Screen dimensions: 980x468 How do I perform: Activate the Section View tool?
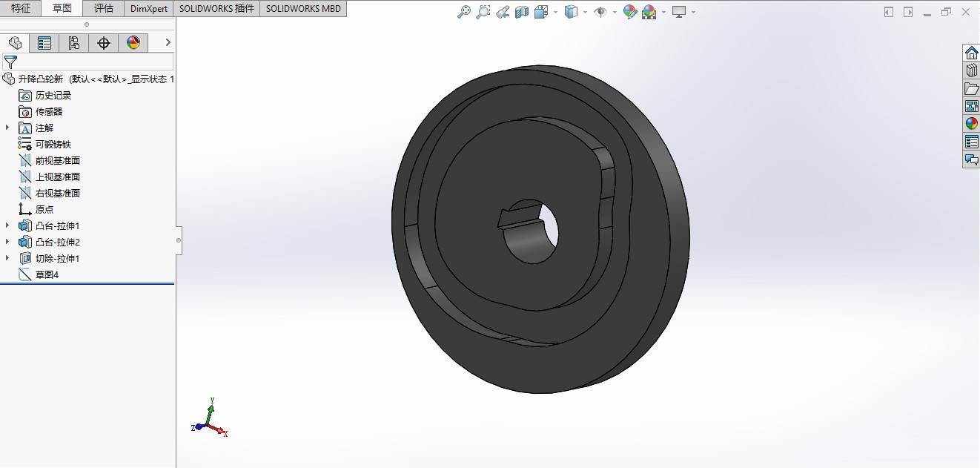(522, 12)
